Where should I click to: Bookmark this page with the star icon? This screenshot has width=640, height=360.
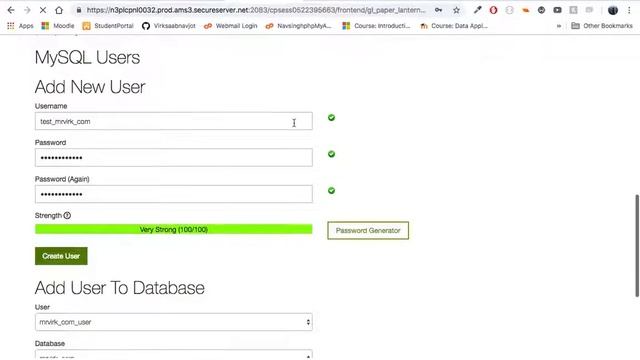tap(456, 10)
